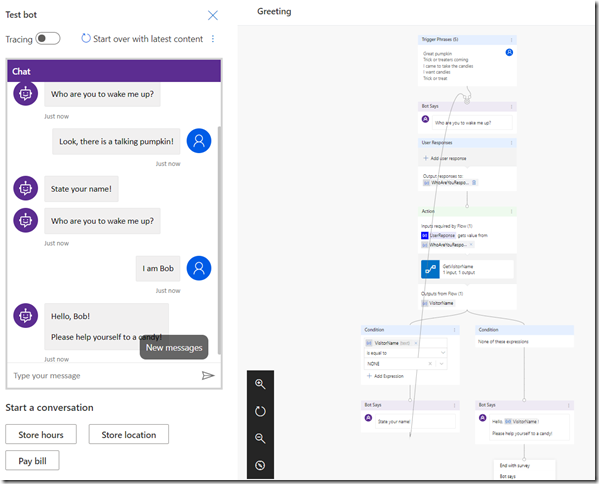
Task: Toggle the Tracing switch
Action: click(48, 39)
